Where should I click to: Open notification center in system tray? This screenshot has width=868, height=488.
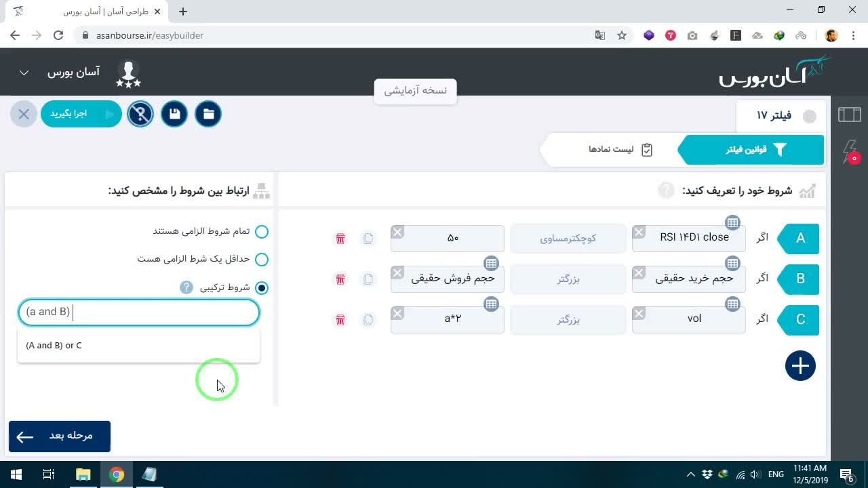[x=846, y=474]
